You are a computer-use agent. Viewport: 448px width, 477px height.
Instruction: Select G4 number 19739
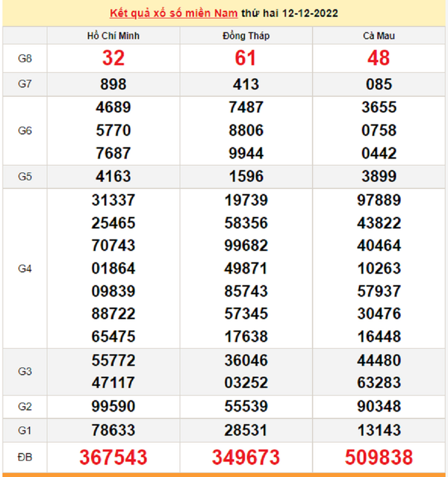click(x=246, y=200)
